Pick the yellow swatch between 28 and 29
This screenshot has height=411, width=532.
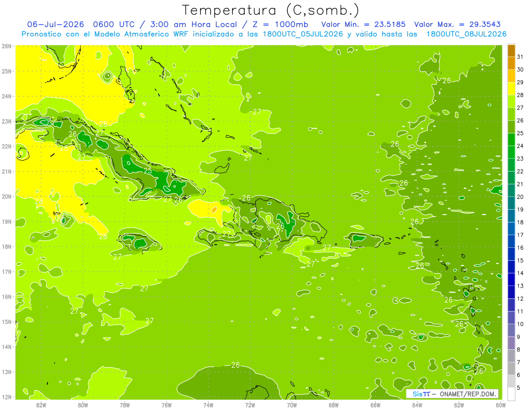tap(511, 89)
